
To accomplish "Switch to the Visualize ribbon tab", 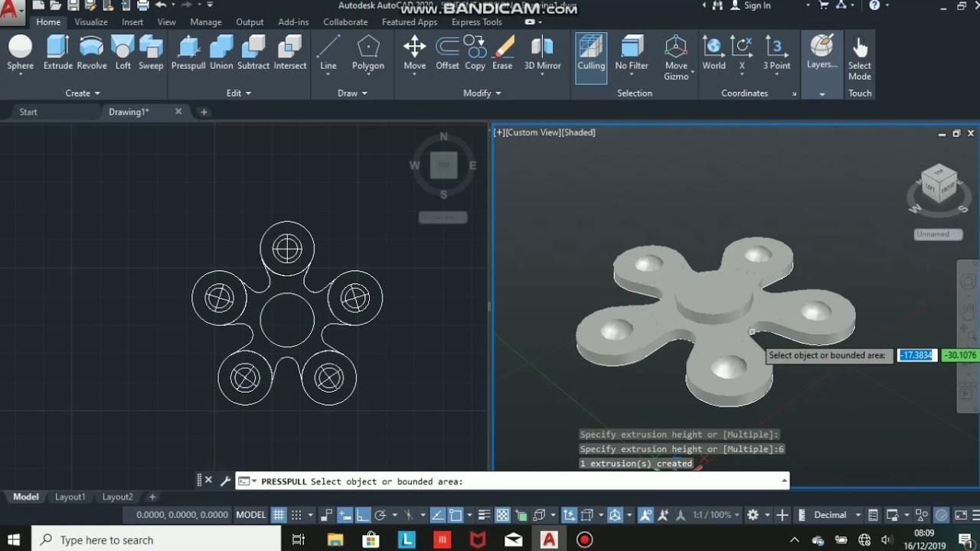I will (91, 22).
